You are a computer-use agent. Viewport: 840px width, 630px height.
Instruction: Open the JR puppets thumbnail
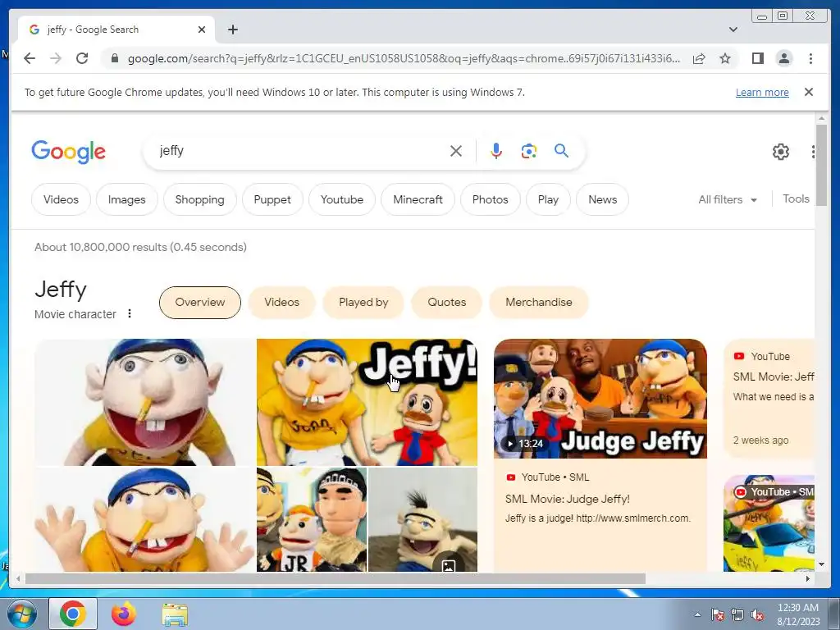[x=312, y=519]
